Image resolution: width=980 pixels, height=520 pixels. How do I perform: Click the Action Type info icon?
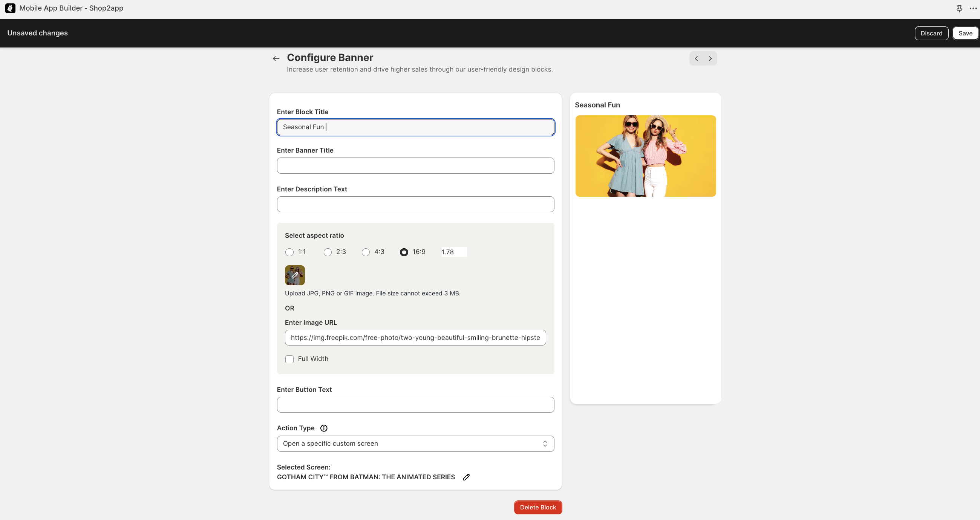[324, 428]
